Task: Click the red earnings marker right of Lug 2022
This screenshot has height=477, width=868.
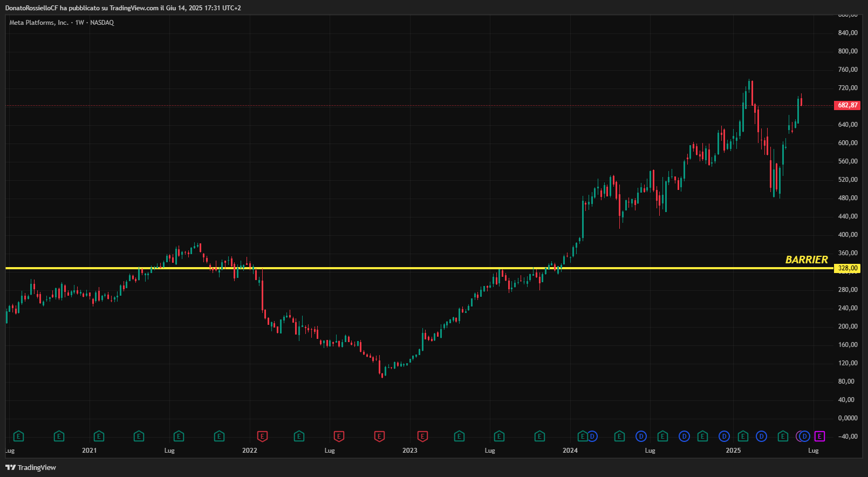Action: click(x=339, y=436)
